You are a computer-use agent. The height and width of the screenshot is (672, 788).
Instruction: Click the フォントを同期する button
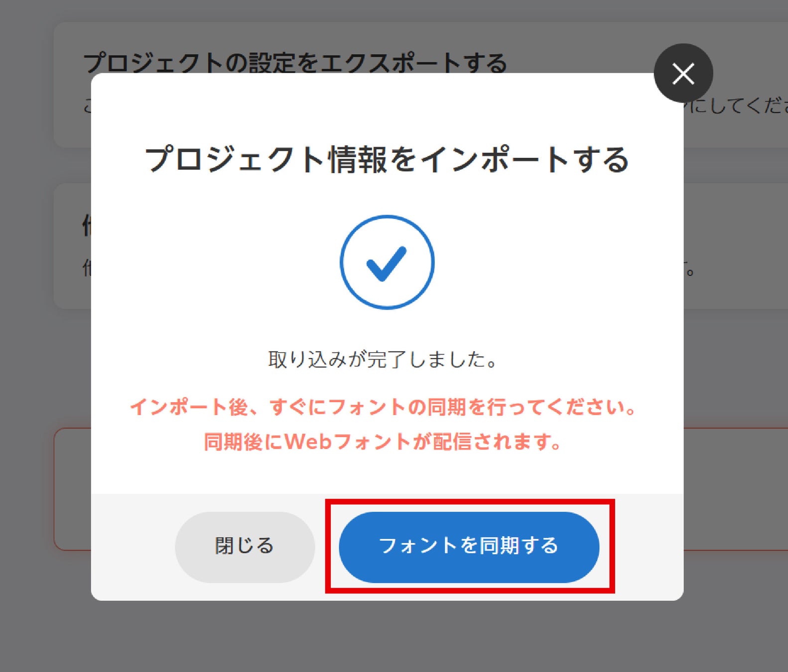469,547
